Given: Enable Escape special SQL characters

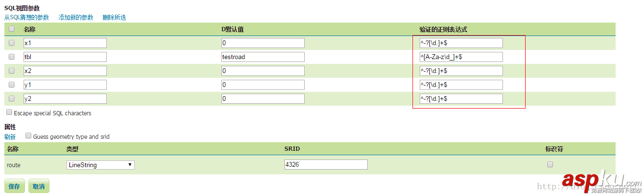Looking at the screenshot, I should click(x=9, y=112).
